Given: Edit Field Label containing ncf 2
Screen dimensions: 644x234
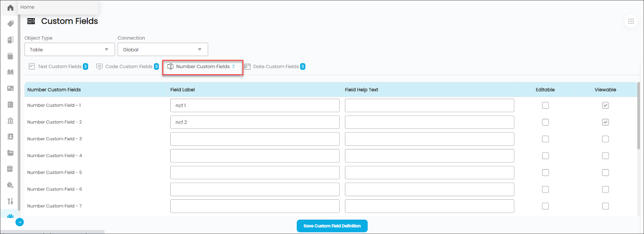Looking at the screenshot, I should 255,122.
